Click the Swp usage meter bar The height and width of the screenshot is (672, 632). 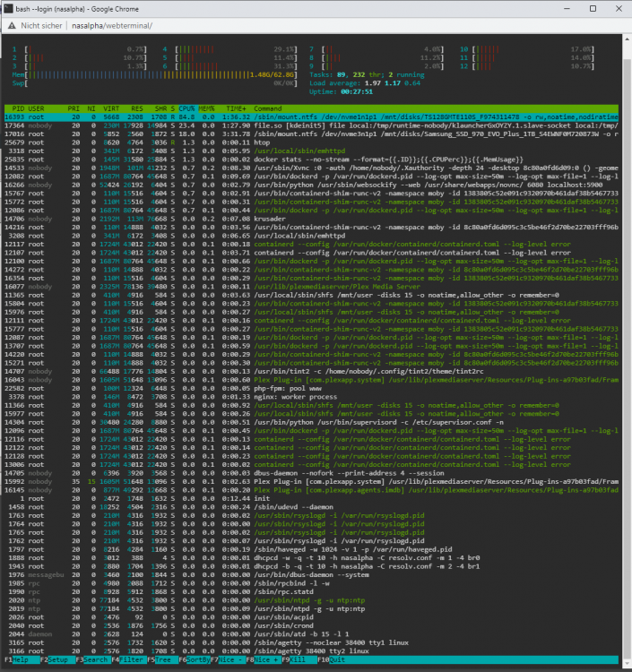coord(154,83)
